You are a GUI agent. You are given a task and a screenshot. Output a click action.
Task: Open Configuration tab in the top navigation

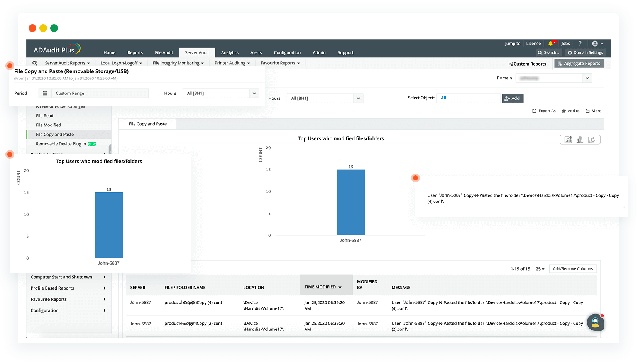tap(287, 53)
